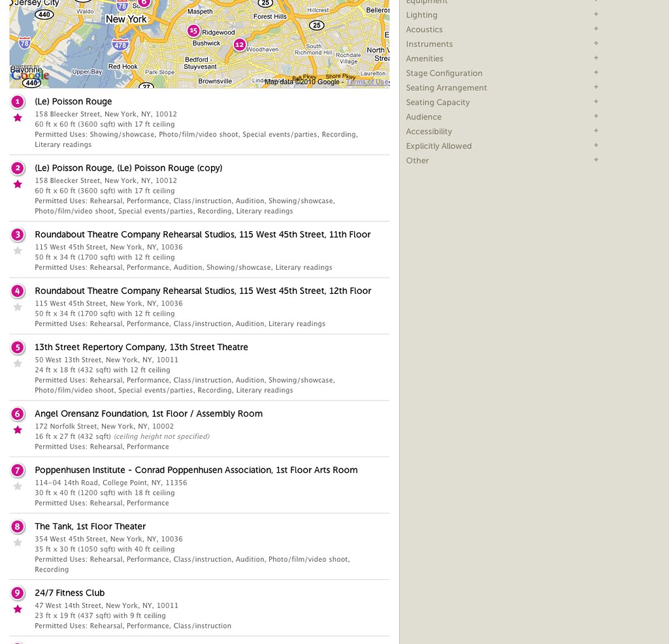Image resolution: width=669 pixels, height=644 pixels.
Task: Open the 24/7 Fitness Club listing title
Action: click(69, 592)
